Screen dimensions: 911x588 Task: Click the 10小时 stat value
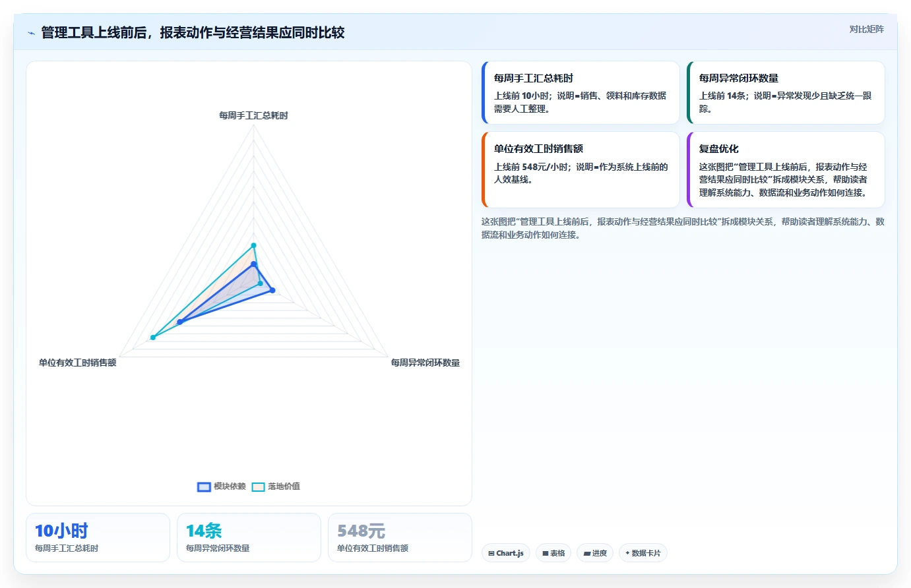click(x=61, y=531)
